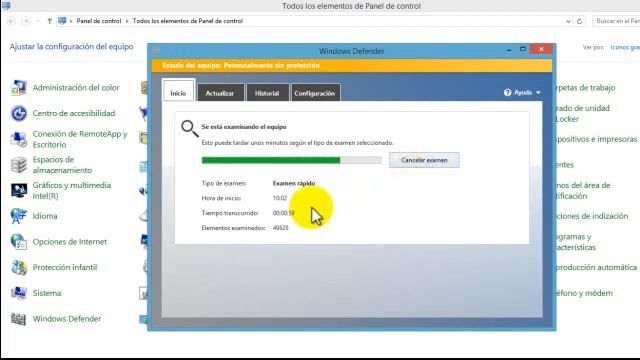Click the Tiempo transcurrido label
640x360 pixels.
230,213
